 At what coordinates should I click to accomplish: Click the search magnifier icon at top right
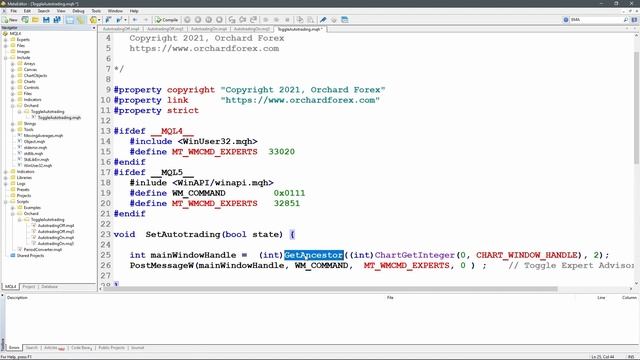[626, 20]
